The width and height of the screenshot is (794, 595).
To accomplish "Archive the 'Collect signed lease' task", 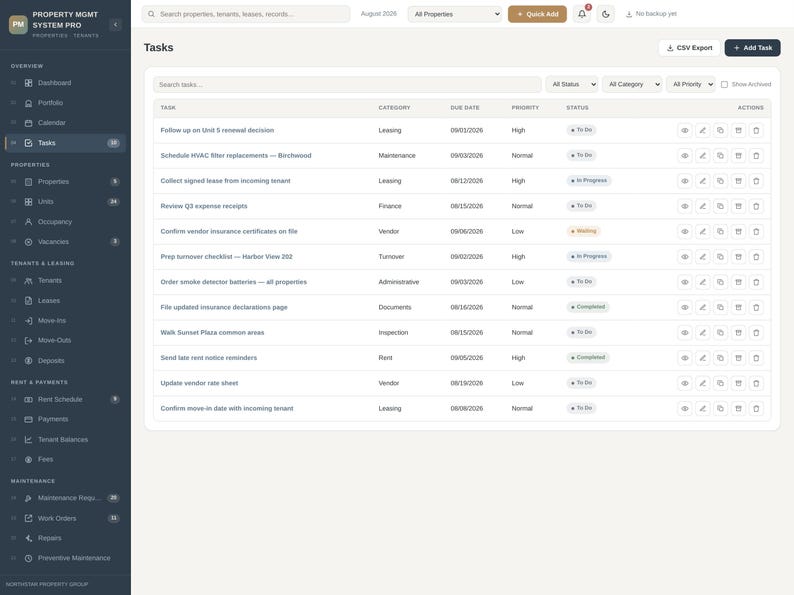I will [738, 181].
